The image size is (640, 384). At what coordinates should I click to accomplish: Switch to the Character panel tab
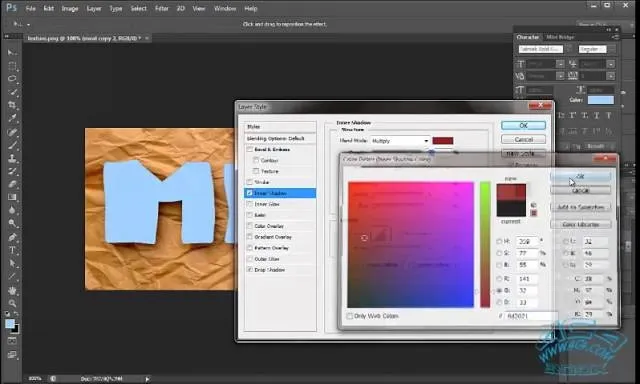click(x=527, y=37)
